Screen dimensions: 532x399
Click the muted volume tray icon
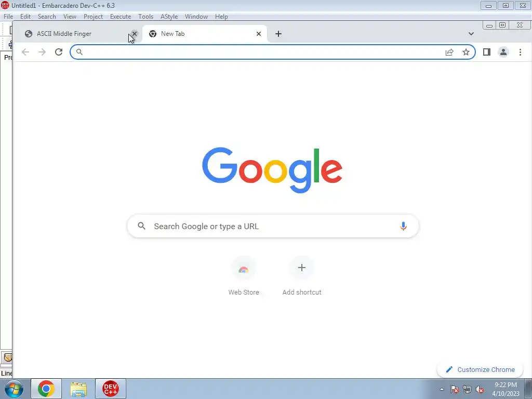(x=480, y=389)
